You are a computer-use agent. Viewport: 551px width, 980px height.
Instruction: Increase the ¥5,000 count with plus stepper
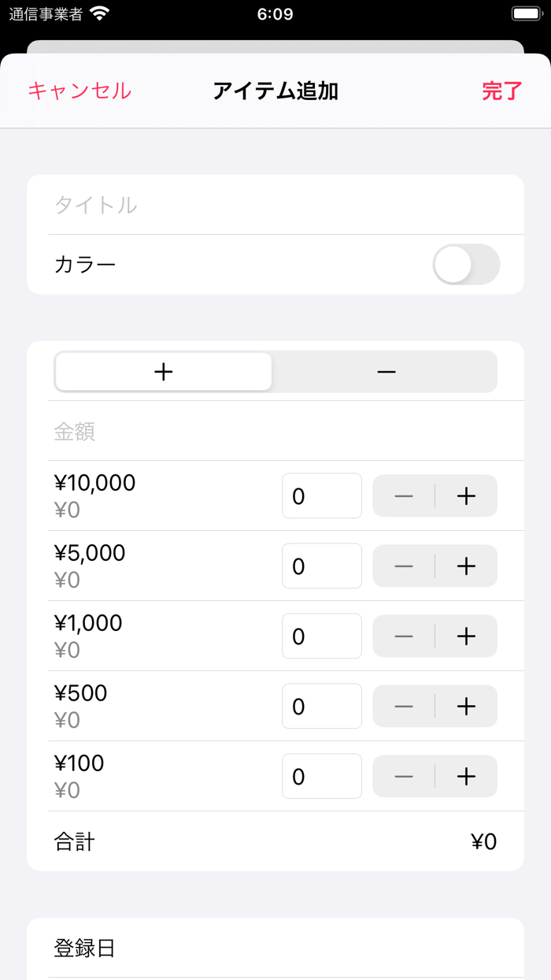(x=466, y=566)
